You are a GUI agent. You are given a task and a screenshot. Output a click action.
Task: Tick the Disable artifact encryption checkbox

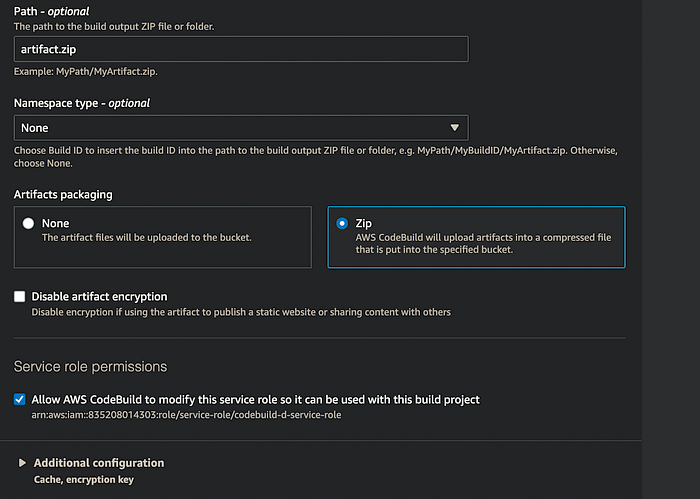point(20,297)
